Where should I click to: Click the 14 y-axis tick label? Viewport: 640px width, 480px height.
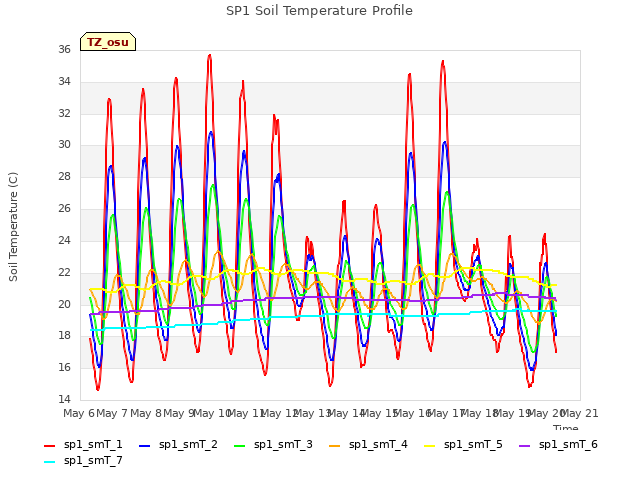tap(64, 399)
